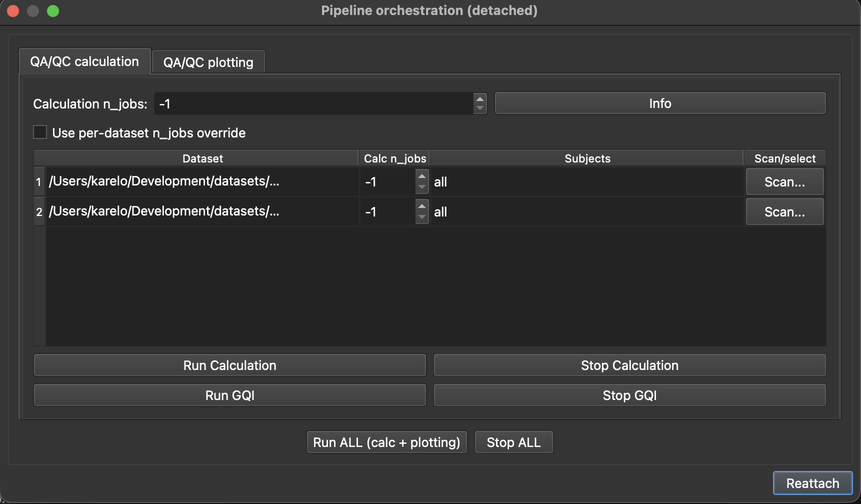Image resolution: width=861 pixels, height=504 pixels.
Task: Enable Use per-dataset n_jobs override checkbox
Action: (40, 132)
